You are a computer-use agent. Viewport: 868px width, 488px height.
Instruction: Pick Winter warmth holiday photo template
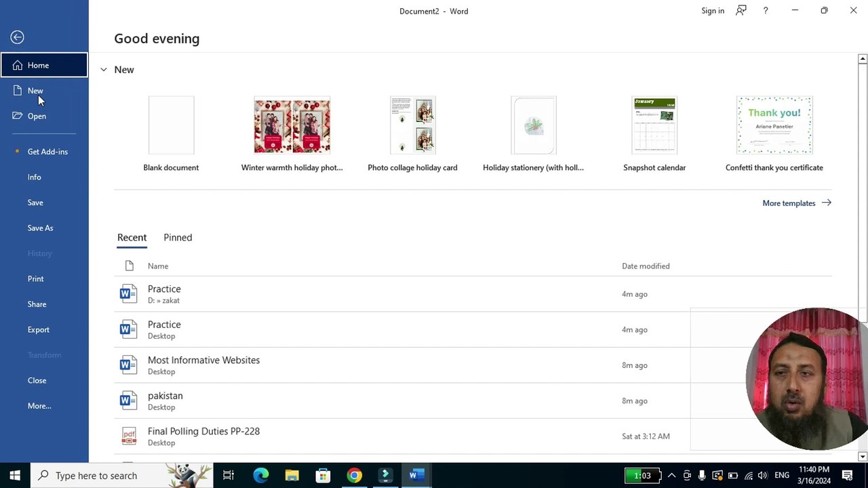[x=292, y=134]
